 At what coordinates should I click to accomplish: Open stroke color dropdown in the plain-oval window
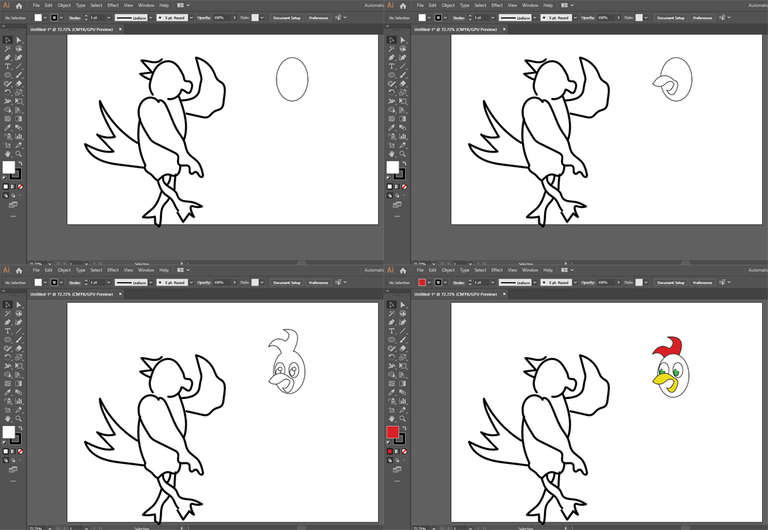(x=61, y=18)
